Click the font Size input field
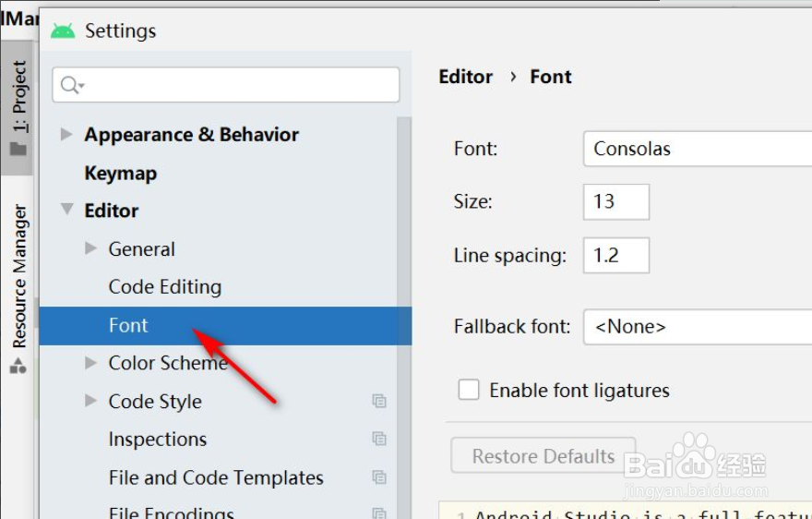Image resolution: width=812 pixels, height=519 pixels. 615,201
